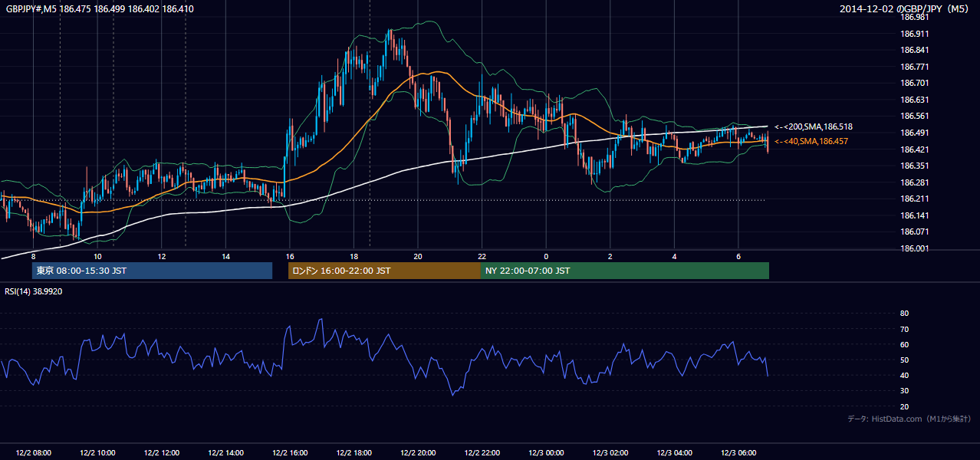Image resolution: width=980 pixels, height=460 pixels.
Task: Click the 12/3 04:00 time axis label
Action: [674, 453]
